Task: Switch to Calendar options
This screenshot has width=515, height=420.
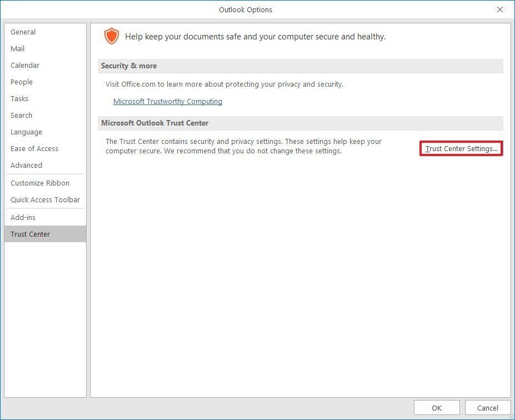Action: 25,65
